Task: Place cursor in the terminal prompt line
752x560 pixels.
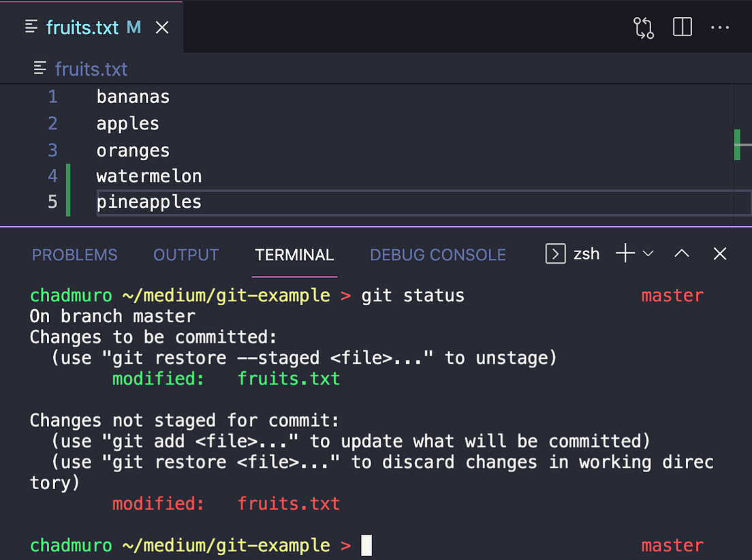Action: click(366, 545)
